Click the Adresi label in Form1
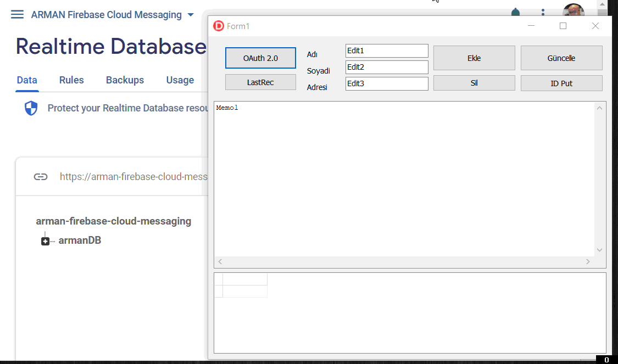 [317, 87]
